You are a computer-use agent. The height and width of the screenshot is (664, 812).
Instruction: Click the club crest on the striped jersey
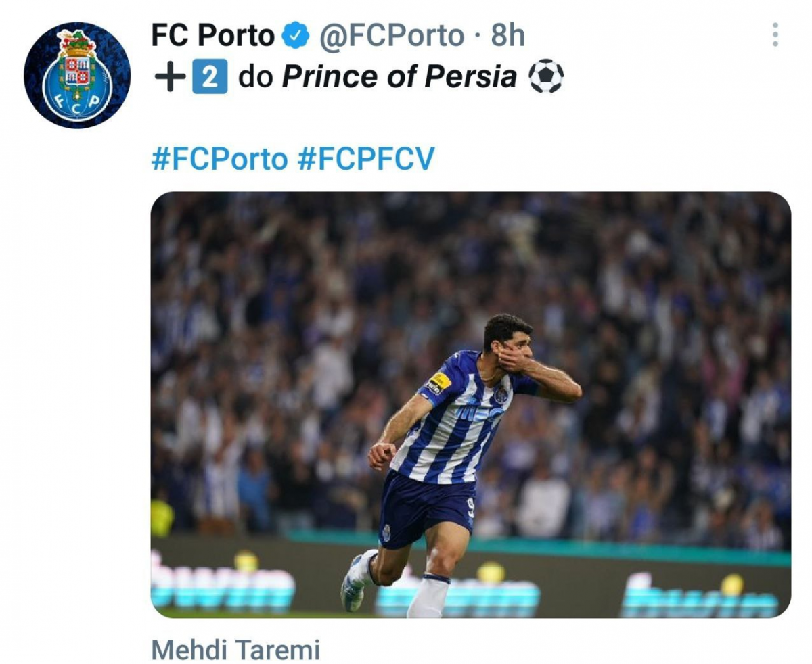pyautogui.click(x=500, y=394)
